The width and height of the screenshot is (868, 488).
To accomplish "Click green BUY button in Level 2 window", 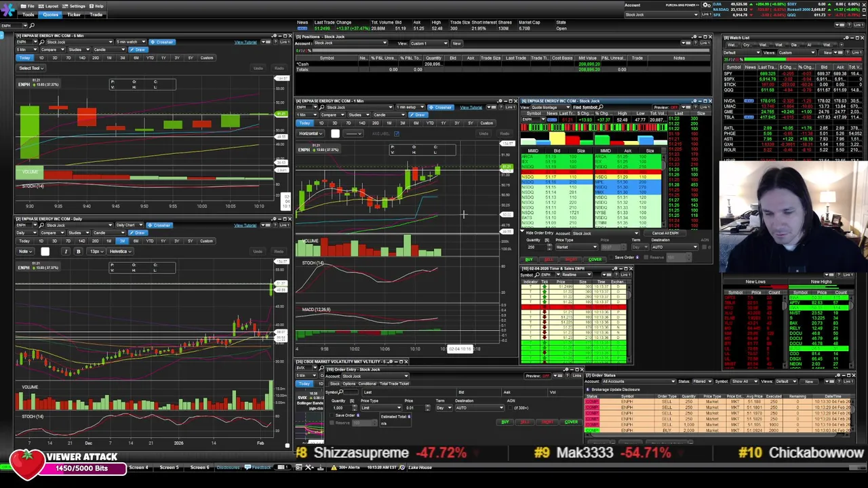I will tap(529, 260).
